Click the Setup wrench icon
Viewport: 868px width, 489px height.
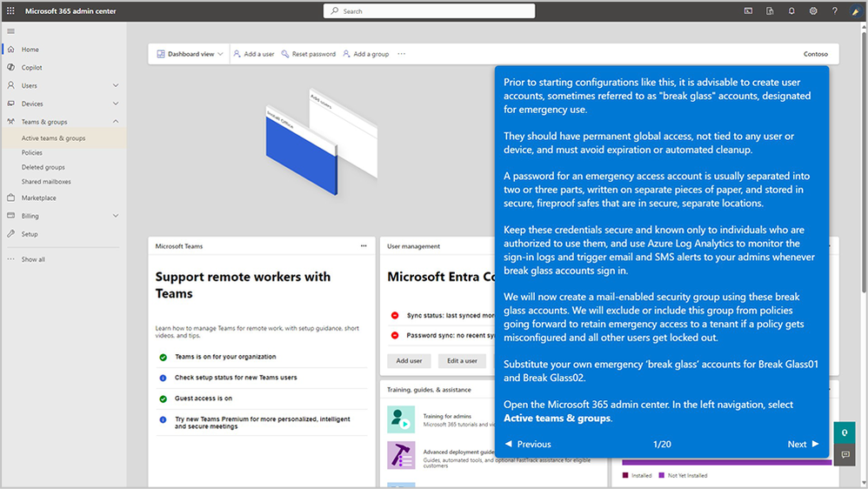[x=11, y=234]
